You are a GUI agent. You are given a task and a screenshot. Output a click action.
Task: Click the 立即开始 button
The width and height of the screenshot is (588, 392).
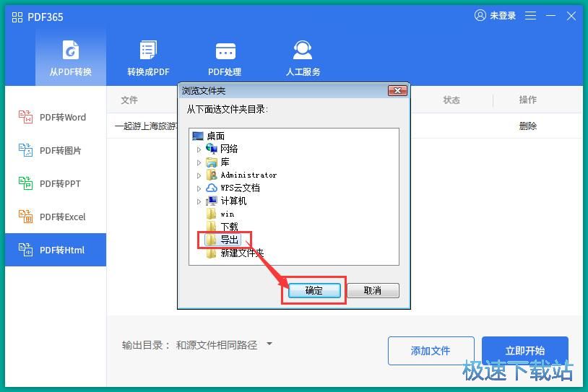[525, 351]
